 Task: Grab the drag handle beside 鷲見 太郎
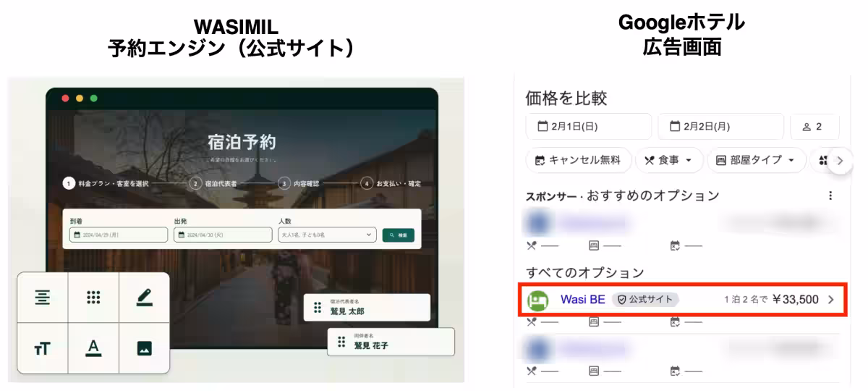point(317,307)
